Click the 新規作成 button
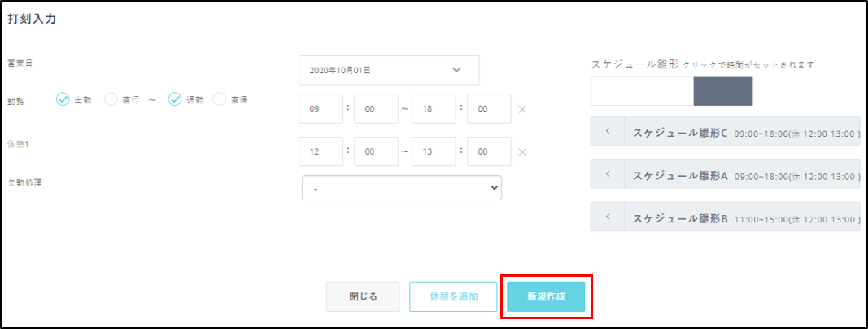Image resolution: width=868 pixels, height=329 pixels. pyautogui.click(x=546, y=297)
